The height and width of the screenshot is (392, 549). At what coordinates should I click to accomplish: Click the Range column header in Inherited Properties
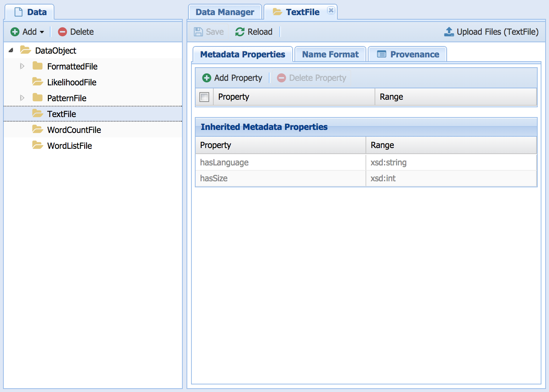(451, 145)
